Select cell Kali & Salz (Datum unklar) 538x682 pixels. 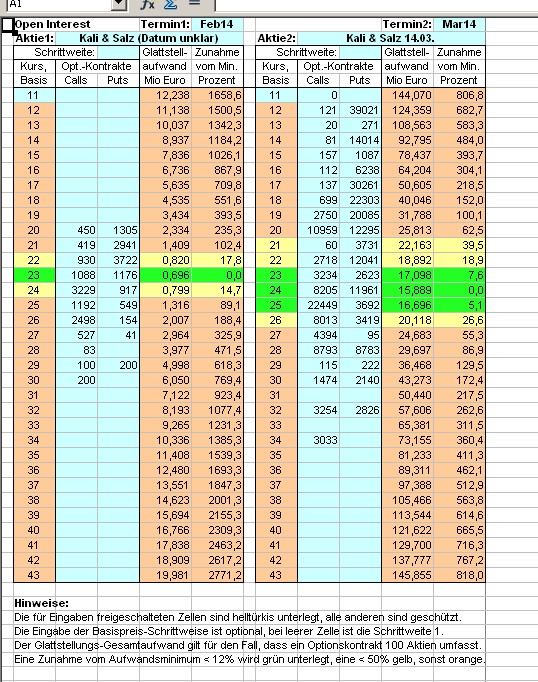coord(149,38)
